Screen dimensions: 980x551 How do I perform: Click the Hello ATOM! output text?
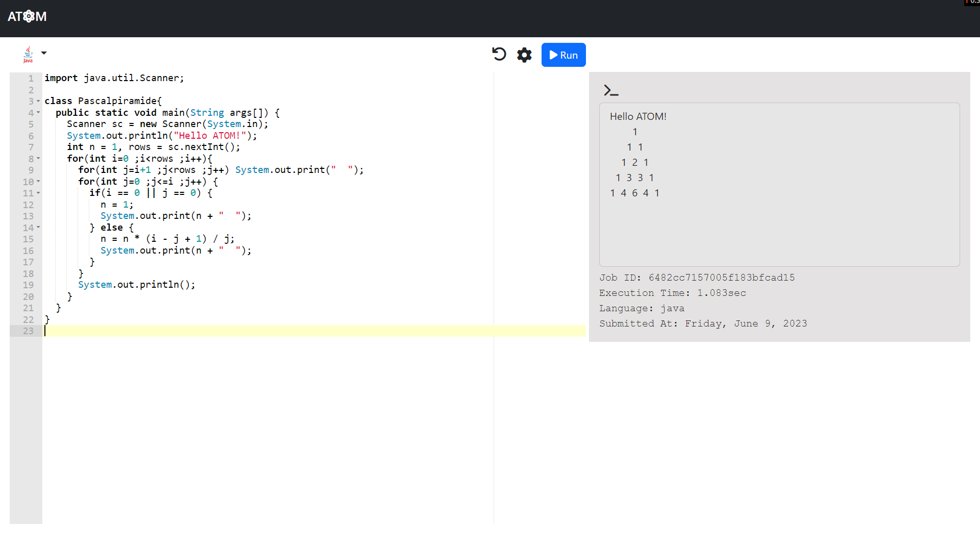click(638, 116)
